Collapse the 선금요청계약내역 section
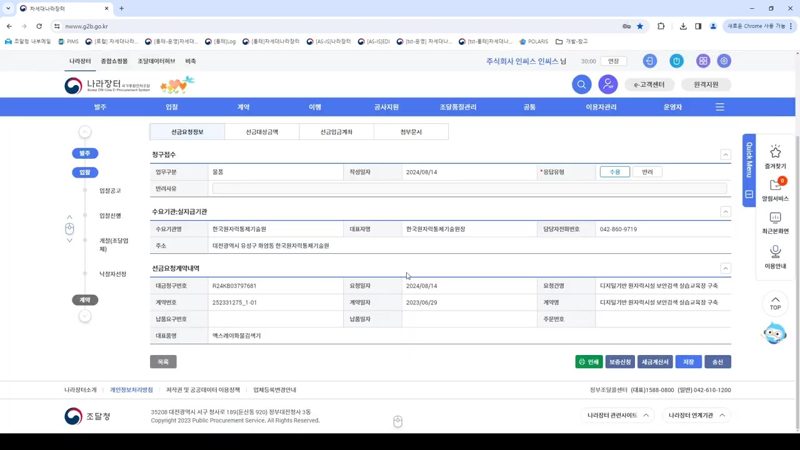This screenshot has height=450, width=800. coord(725,268)
